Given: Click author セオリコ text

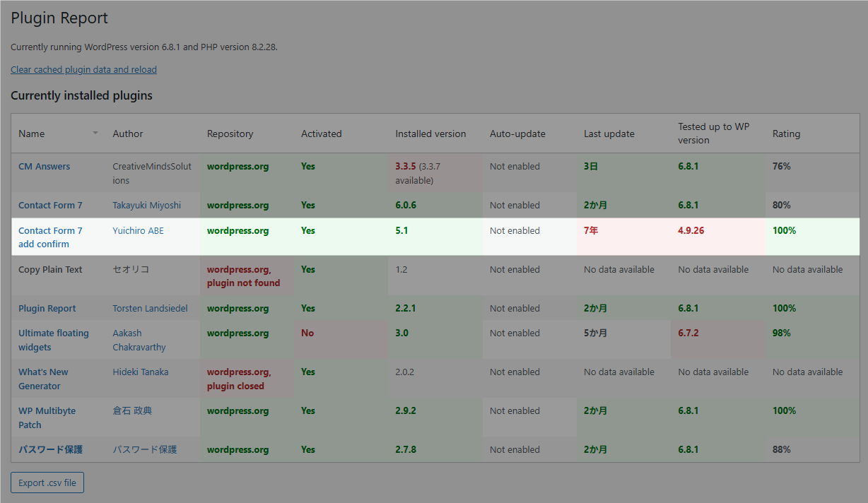Looking at the screenshot, I should point(131,270).
